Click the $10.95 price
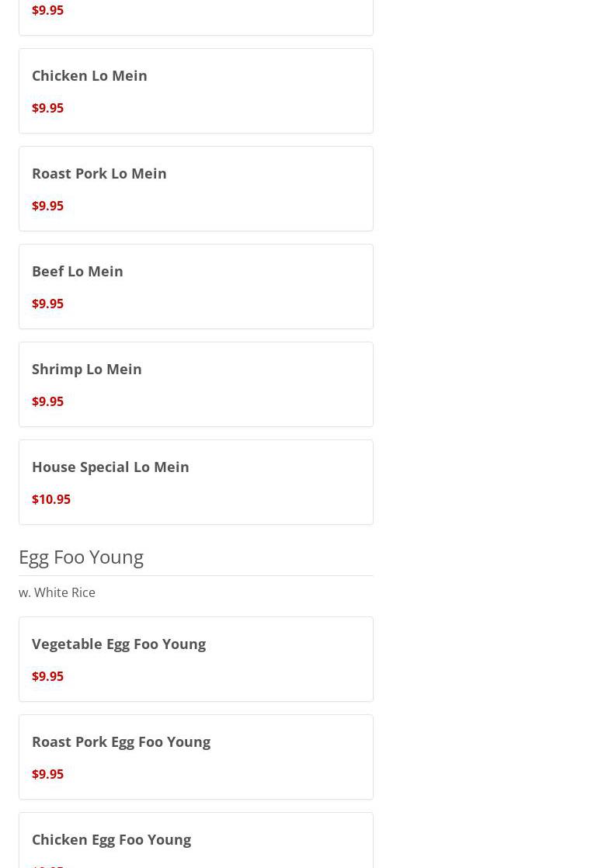 pyautogui.click(x=51, y=499)
